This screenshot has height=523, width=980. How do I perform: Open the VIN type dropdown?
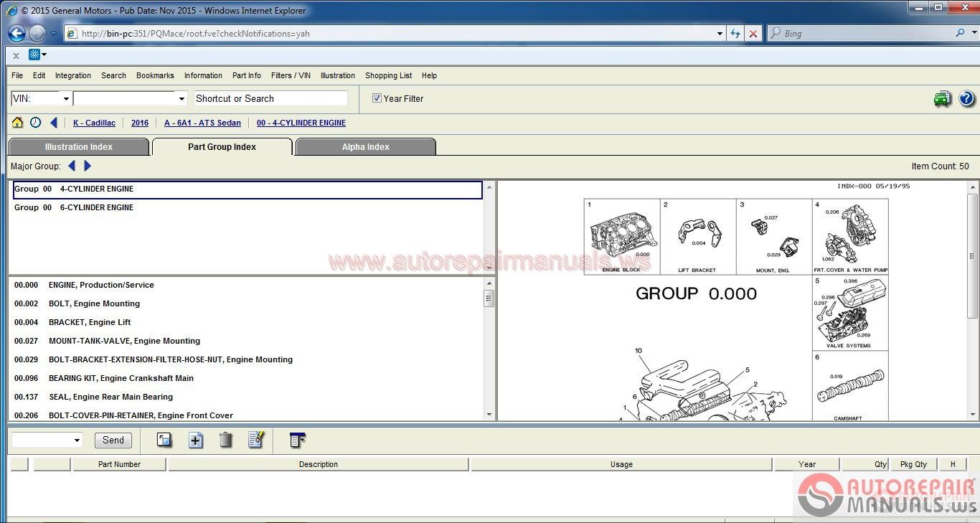click(66, 99)
